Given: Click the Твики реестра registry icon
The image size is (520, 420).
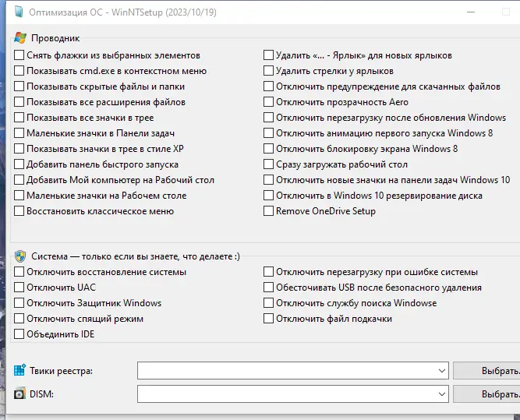Looking at the screenshot, I should point(19,370).
